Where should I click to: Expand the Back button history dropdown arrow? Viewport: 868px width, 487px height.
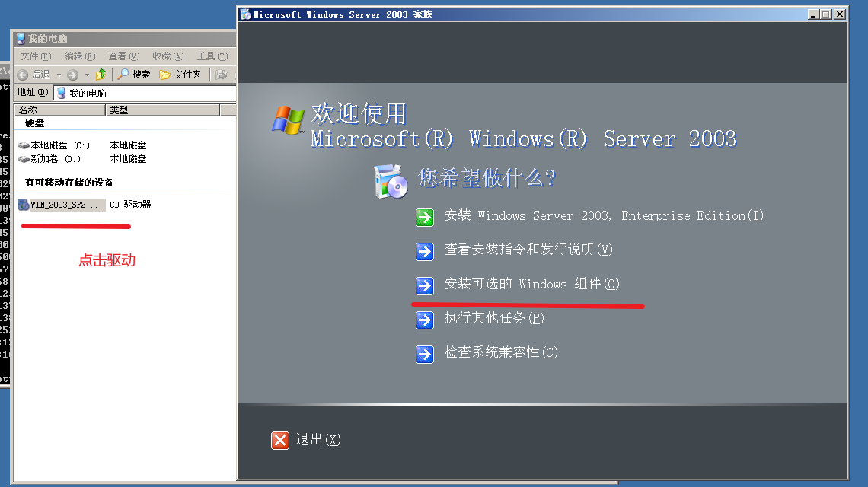point(59,75)
